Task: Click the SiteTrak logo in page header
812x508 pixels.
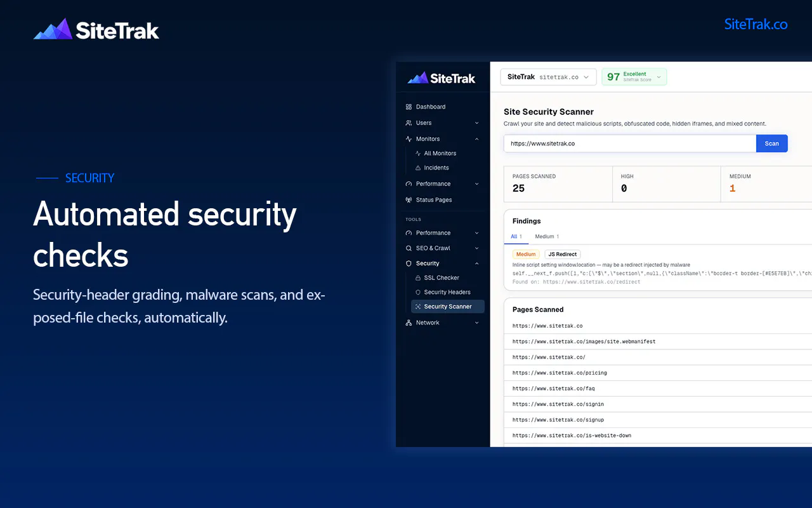Action: (96, 30)
